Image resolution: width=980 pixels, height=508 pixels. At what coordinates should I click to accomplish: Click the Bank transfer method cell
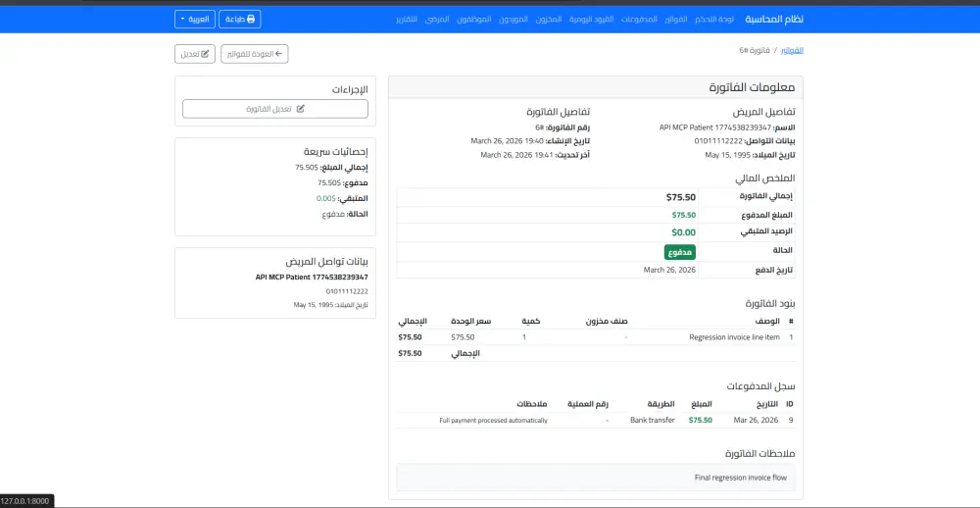pos(653,420)
